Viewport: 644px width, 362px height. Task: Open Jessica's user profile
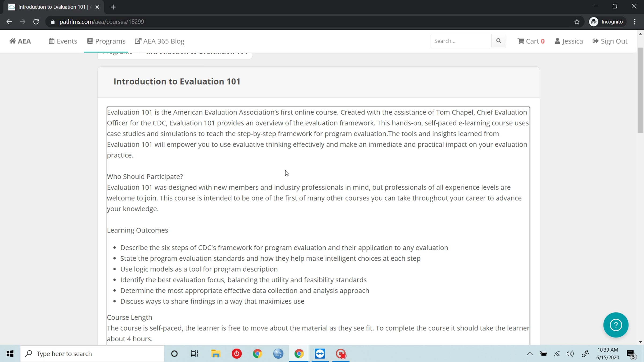pyautogui.click(x=569, y=41)
